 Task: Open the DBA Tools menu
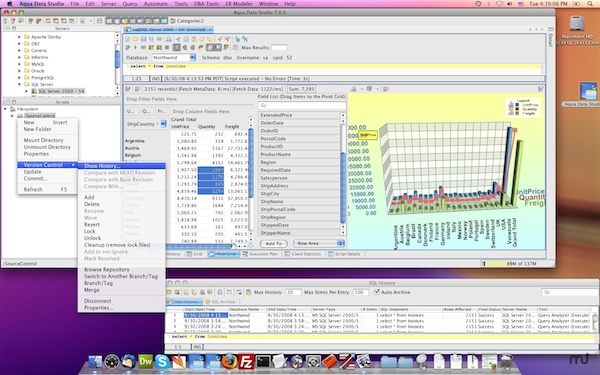(x=207, y=3)
